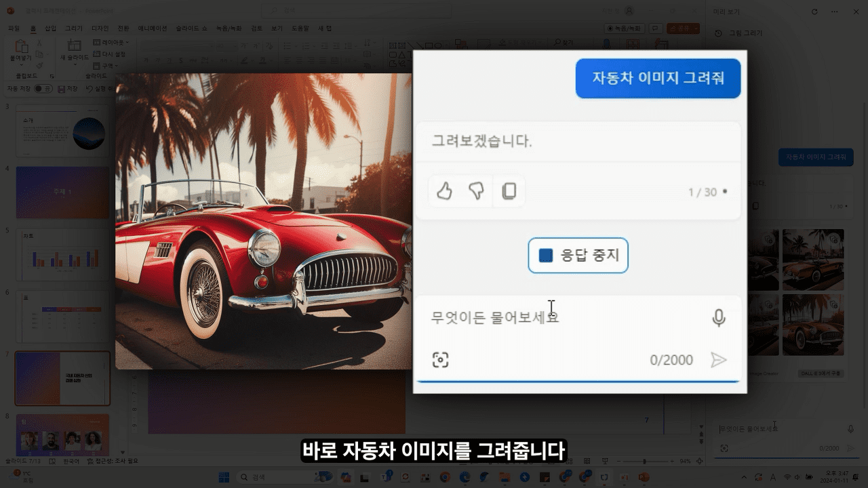
Task: Click the image capture icon beside the character counter
Action: pyautogui.click(x=441, y=360)
